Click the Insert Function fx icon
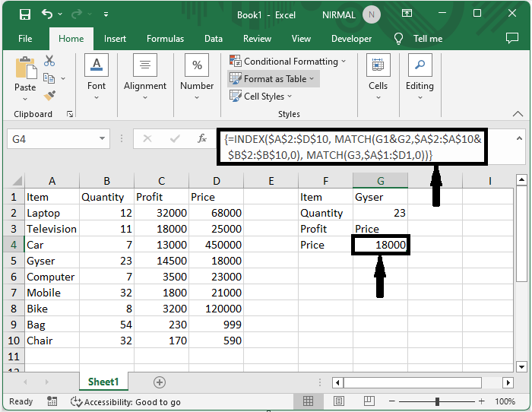This screenshot has width=532, height=412. [202, 139]
